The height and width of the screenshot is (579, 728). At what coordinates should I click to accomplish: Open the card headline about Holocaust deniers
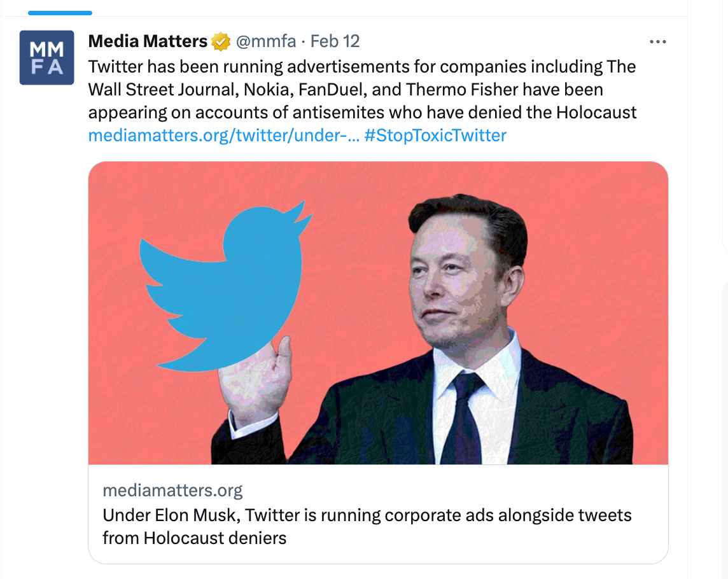pos(367,526)
